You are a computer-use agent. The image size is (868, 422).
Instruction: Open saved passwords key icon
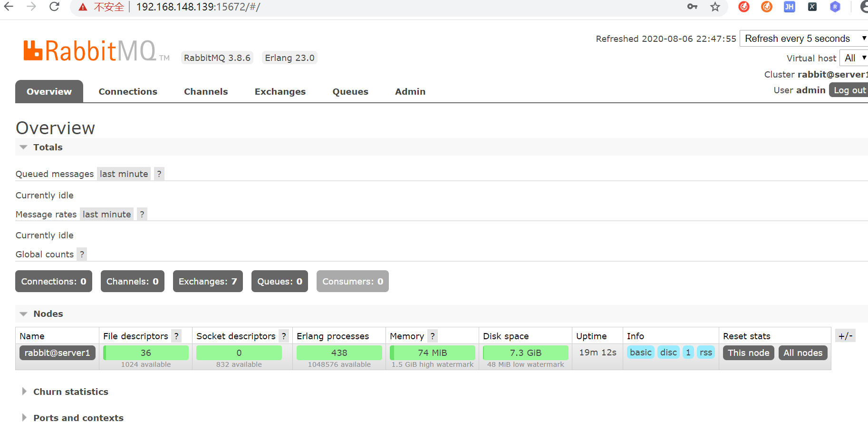tap(692, 7)
